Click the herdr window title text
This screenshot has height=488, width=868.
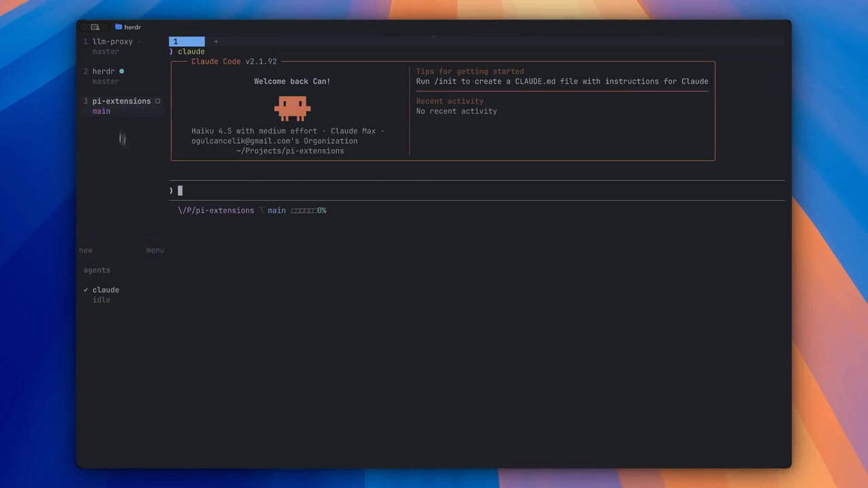coord(133,27)
